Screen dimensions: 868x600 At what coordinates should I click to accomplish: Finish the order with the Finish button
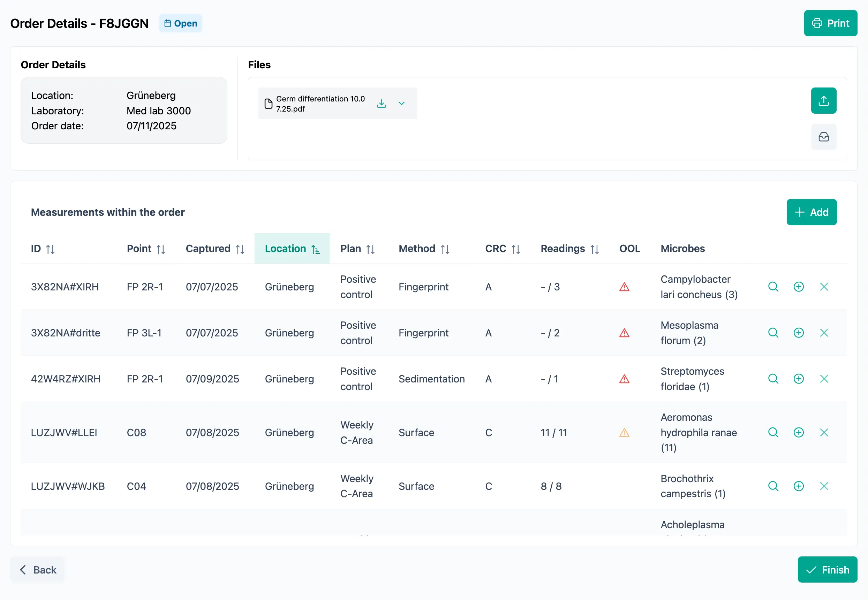(828, 570)
